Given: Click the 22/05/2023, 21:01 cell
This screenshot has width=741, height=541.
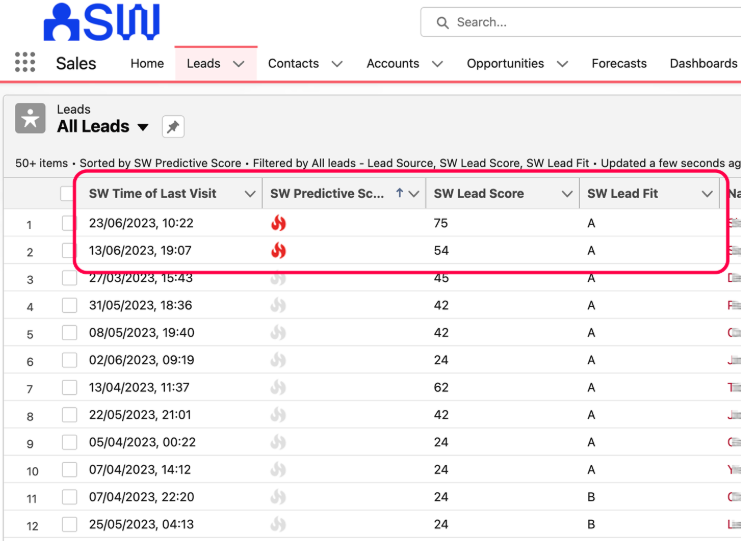Looking at the screenshot, I should click(x=140, y=415).
